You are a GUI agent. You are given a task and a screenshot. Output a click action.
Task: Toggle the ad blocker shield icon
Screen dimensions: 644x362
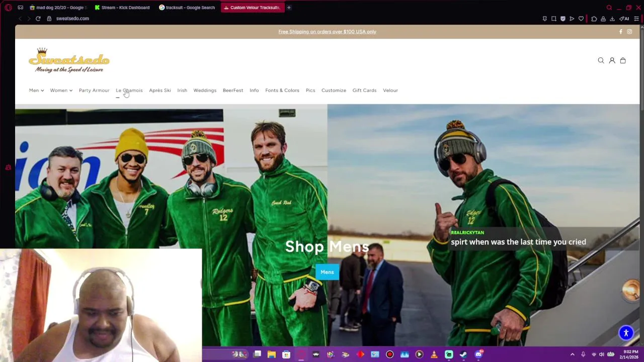click(x=562, y=19)
